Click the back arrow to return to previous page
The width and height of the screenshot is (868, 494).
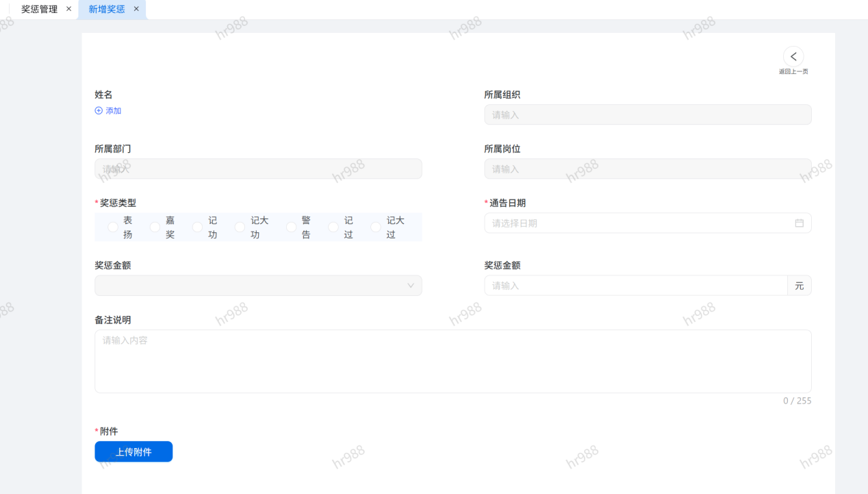click(793, 57)
